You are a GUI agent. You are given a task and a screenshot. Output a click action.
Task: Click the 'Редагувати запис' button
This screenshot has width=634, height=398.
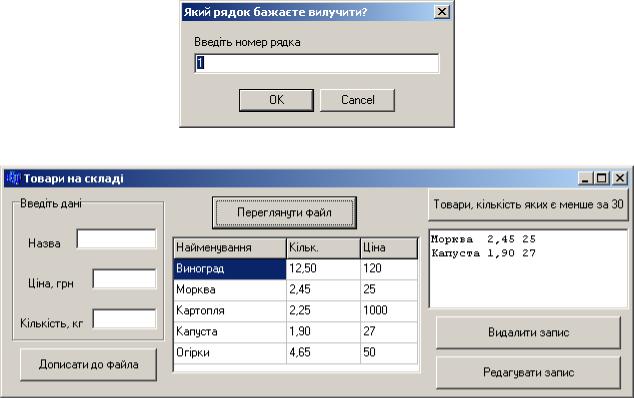(x=528, y=373)
